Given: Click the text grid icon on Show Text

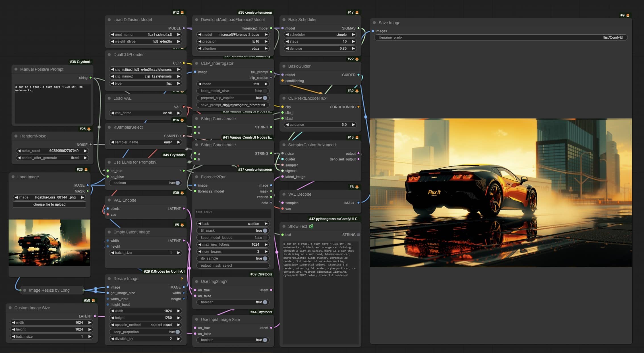Looking at the screenshot, I should pos(358,235).
